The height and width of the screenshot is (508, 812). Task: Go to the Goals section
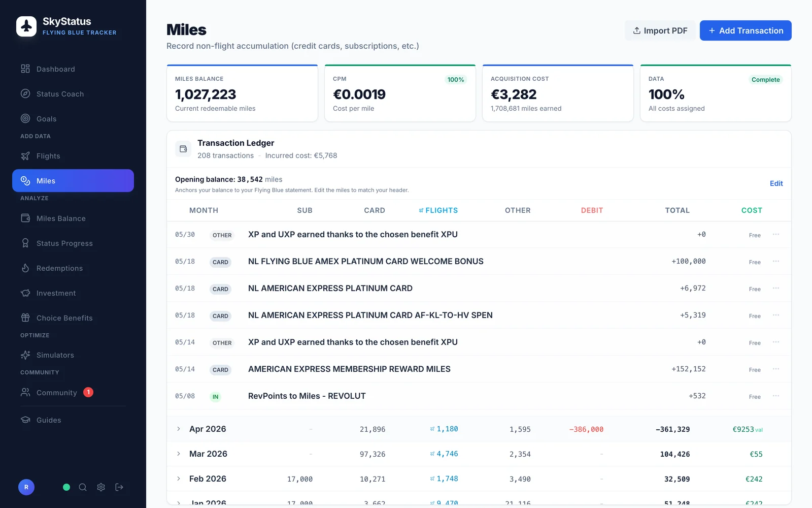(x=73, y=119)
